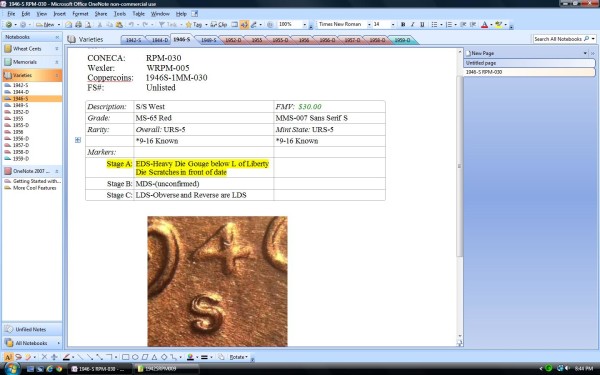
Task: Switch to the 1959-D section tab
Action: (402, 40)
